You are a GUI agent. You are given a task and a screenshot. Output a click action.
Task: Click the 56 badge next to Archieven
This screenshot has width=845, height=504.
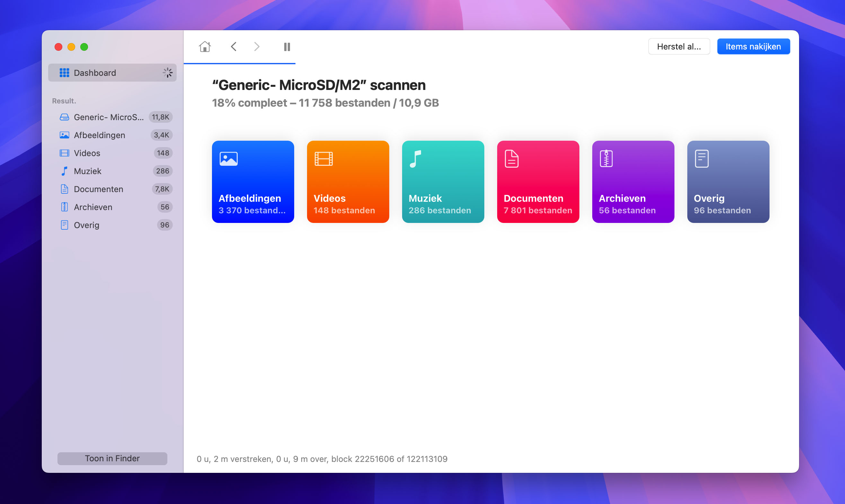pyautogui.click(x=165, y=207)
